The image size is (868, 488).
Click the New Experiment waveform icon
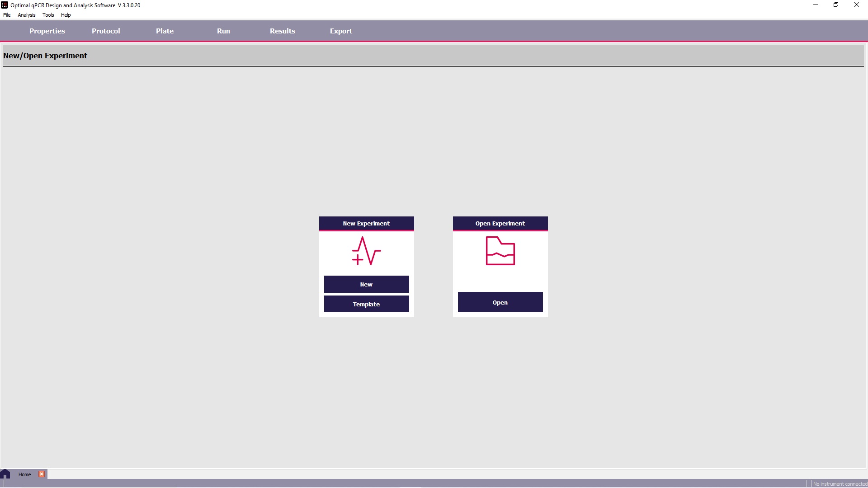coord(366,251)
